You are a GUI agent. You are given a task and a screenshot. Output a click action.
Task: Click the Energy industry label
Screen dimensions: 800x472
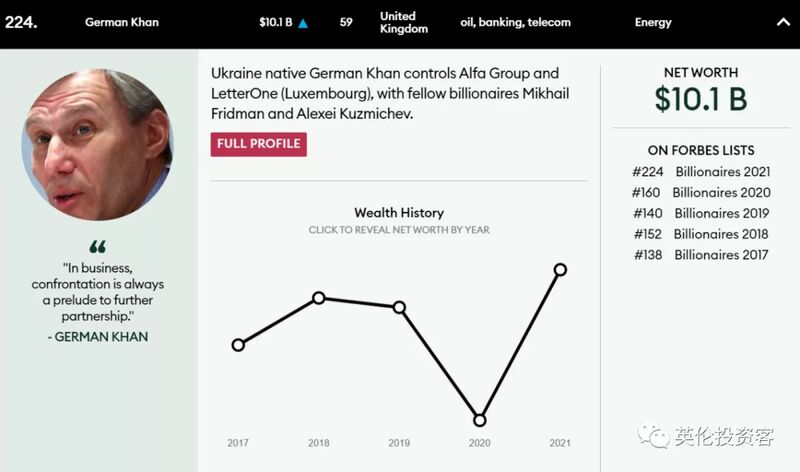tap(653, 22)
